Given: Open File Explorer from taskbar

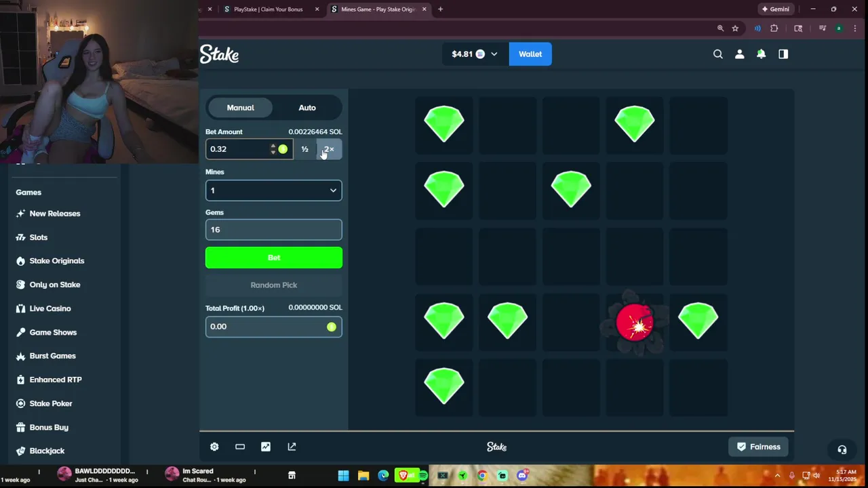Looking at the screenshot, I should coord(363,476).
